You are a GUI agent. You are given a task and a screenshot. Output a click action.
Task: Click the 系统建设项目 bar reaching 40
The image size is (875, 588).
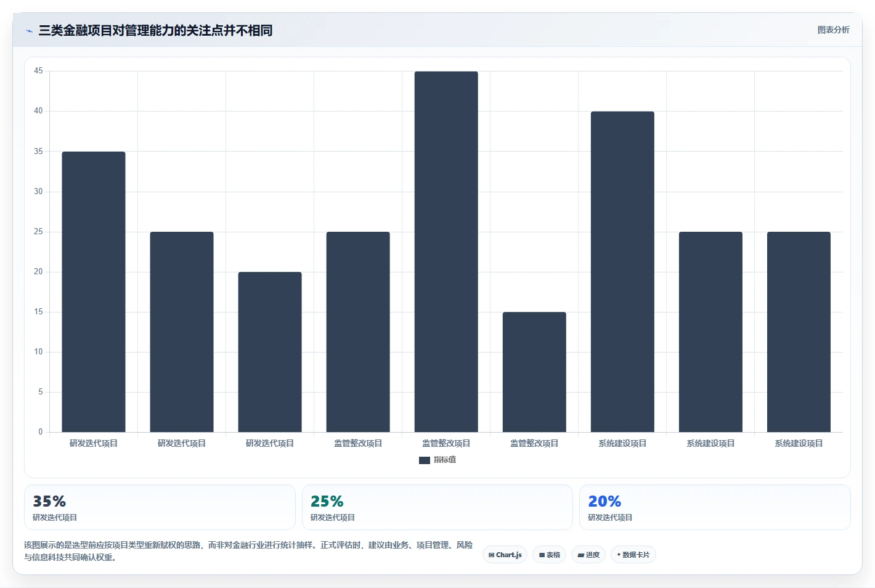pos(622,272)
